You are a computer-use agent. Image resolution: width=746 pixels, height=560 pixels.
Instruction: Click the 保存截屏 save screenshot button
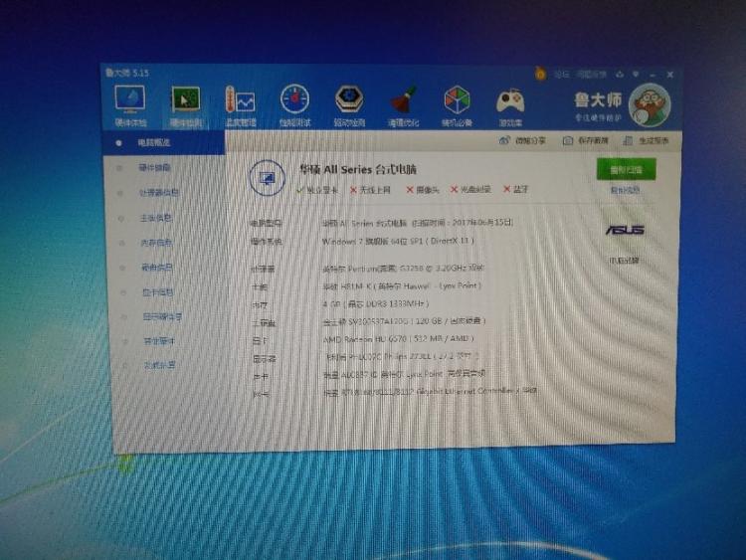tap(586, 141)
